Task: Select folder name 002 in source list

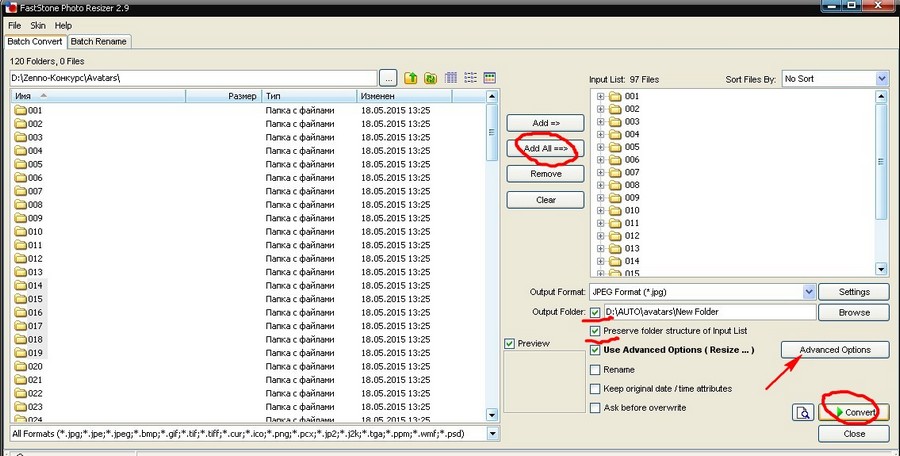Action: 35,124
